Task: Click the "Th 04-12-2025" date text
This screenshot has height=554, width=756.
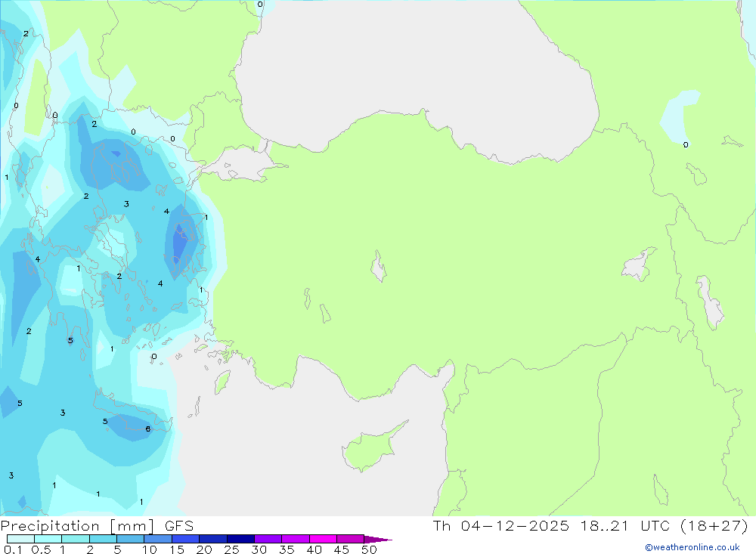Action: 501,525
